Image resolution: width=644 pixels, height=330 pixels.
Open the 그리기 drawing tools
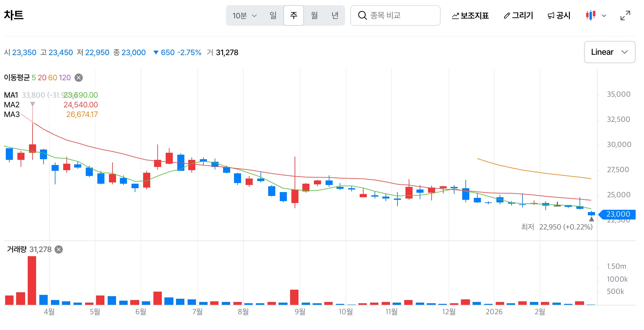point(518,15)
